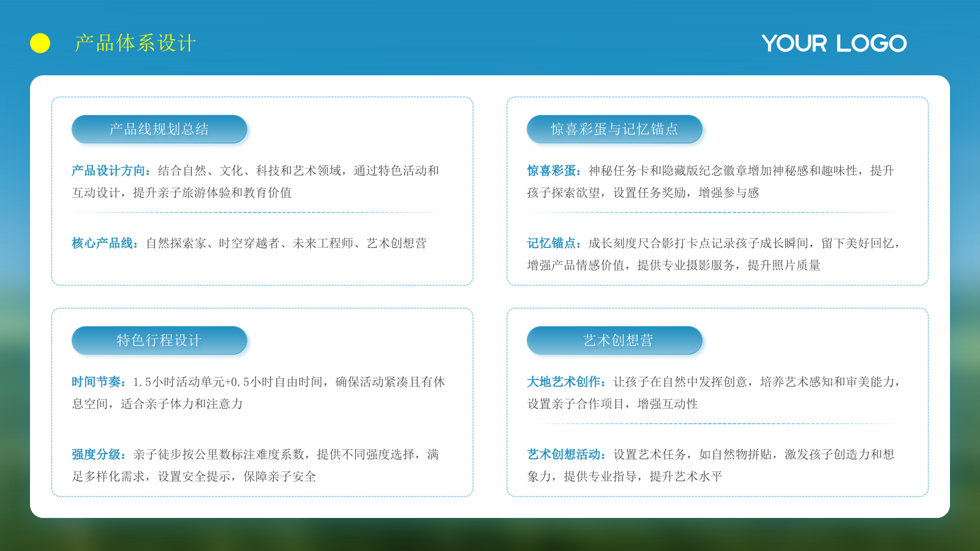Click the text starting with 1.5小时活动单元
The width and height of the screenshot is (980, 551).
[x=288, y=382]
